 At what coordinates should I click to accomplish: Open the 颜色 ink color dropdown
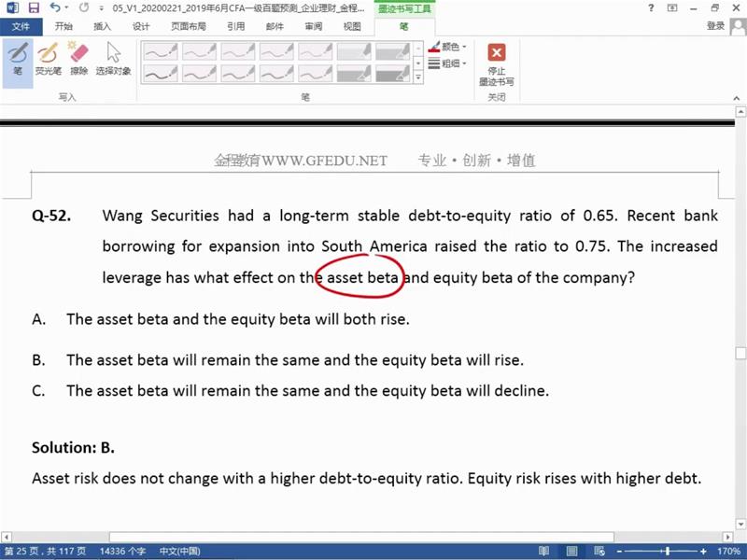click(447, 47)
